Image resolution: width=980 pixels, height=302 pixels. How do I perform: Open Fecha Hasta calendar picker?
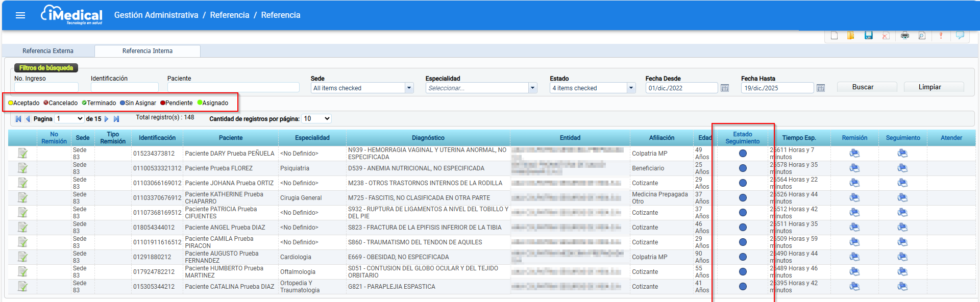(x=820, y=88)
